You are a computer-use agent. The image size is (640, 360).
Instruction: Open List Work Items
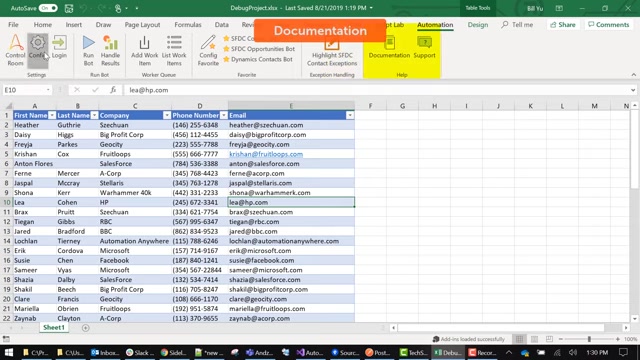(x=174, y=50)
